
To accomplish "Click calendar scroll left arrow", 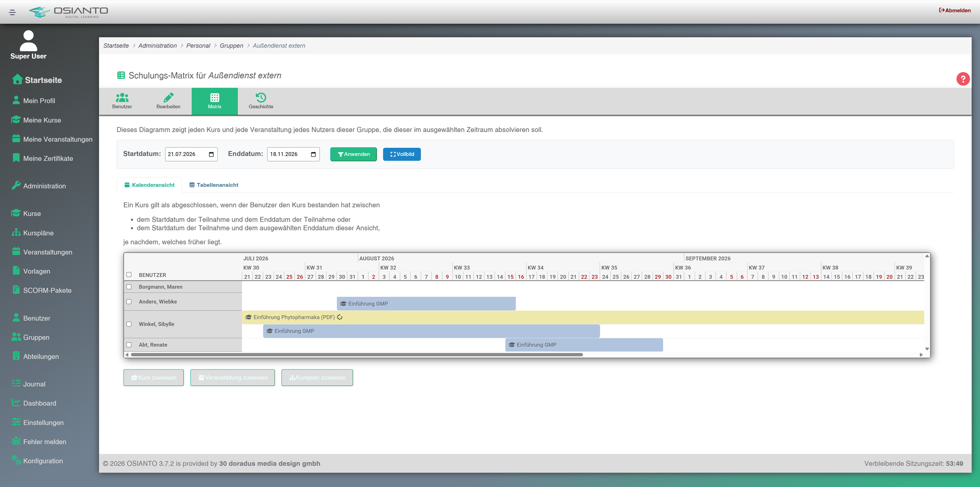I will [127, 355].
